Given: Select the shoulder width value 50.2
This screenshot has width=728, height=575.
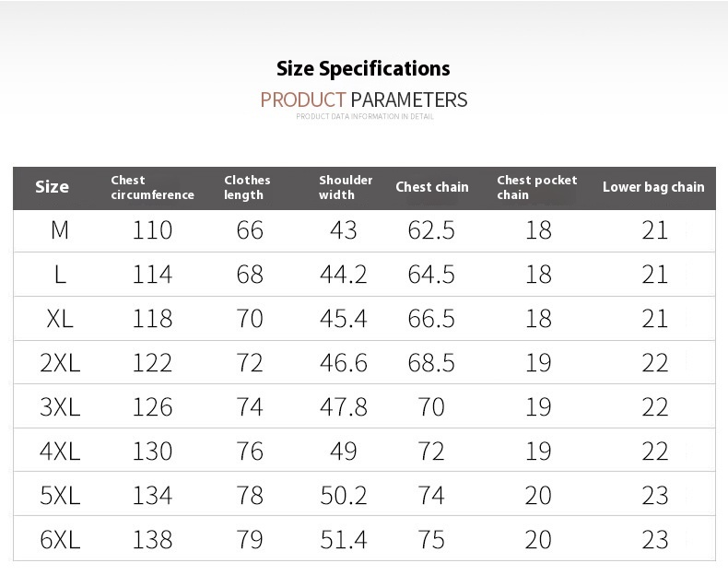Looking at the screenshot, I should 343,496.
